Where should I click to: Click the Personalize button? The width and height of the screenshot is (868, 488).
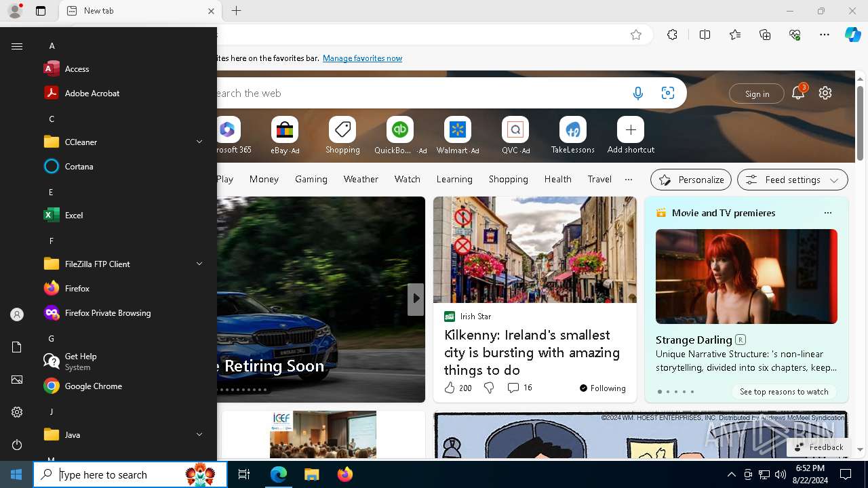691,180
